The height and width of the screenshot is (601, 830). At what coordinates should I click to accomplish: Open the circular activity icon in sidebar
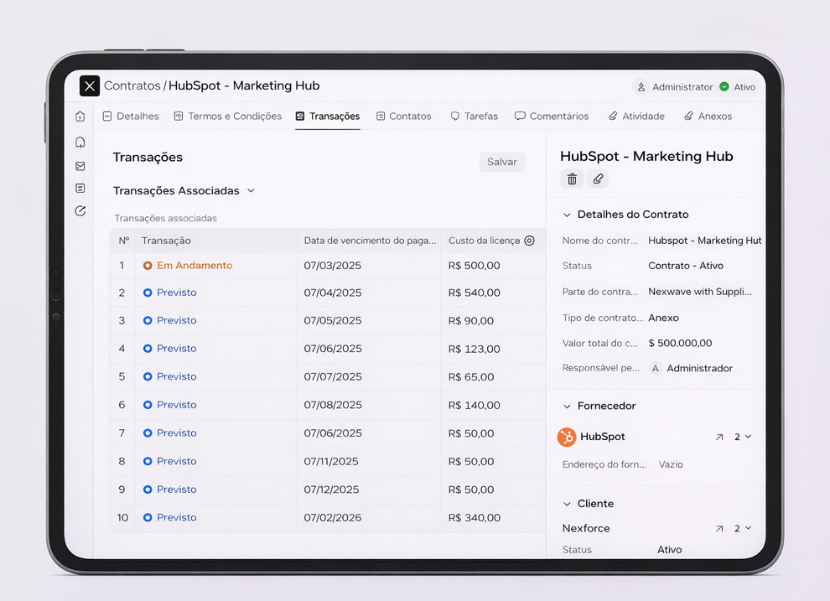click(80, 211)
